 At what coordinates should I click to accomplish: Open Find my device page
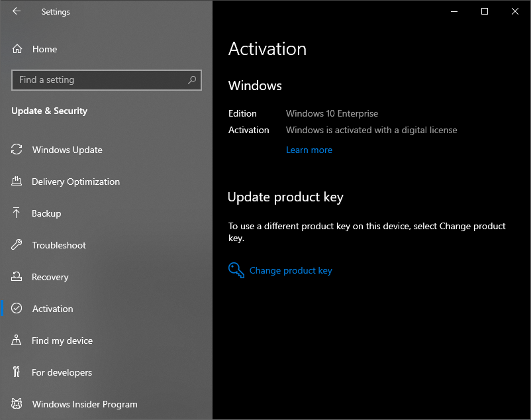62,341
